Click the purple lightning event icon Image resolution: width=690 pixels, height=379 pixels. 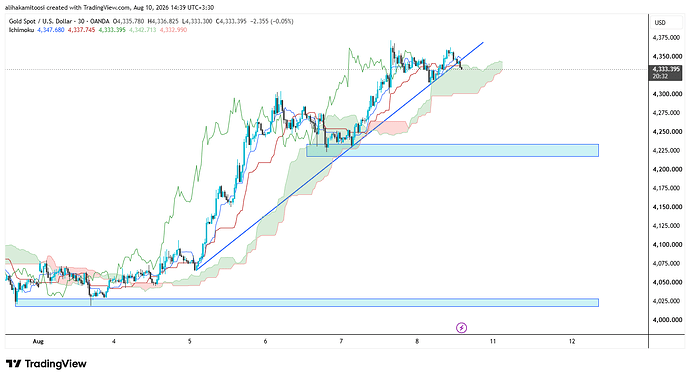click(x=461, y=327)
